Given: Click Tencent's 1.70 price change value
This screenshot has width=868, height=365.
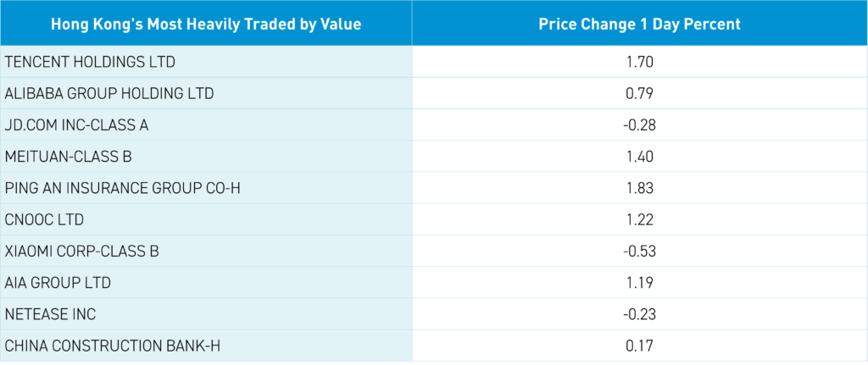Looking at the screenshot, I should [x=639, y=62].
